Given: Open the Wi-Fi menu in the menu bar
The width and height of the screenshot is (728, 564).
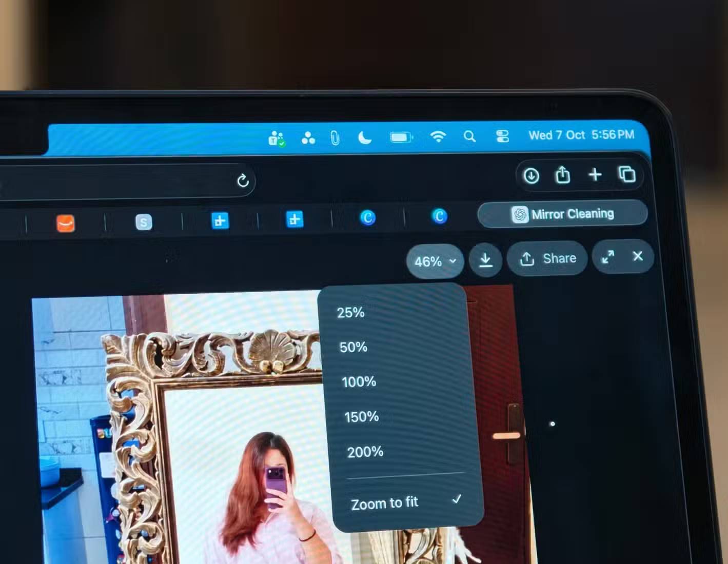Looking at the screenshot, I should pos(438,136).
